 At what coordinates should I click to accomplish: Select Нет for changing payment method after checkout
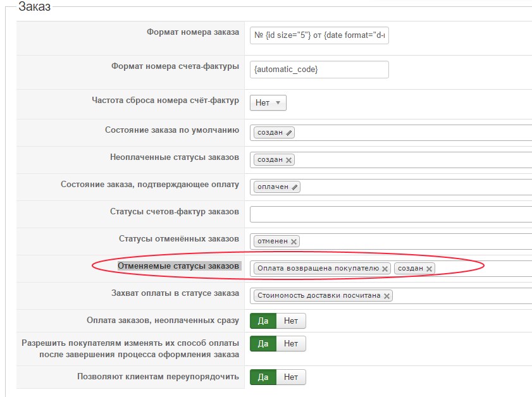pos(291,344)
